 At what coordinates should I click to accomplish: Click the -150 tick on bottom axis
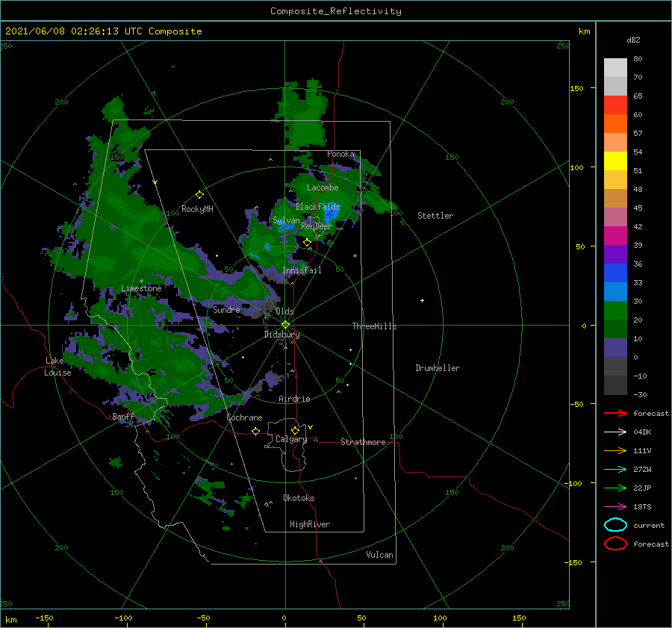(x=44, y=618)
